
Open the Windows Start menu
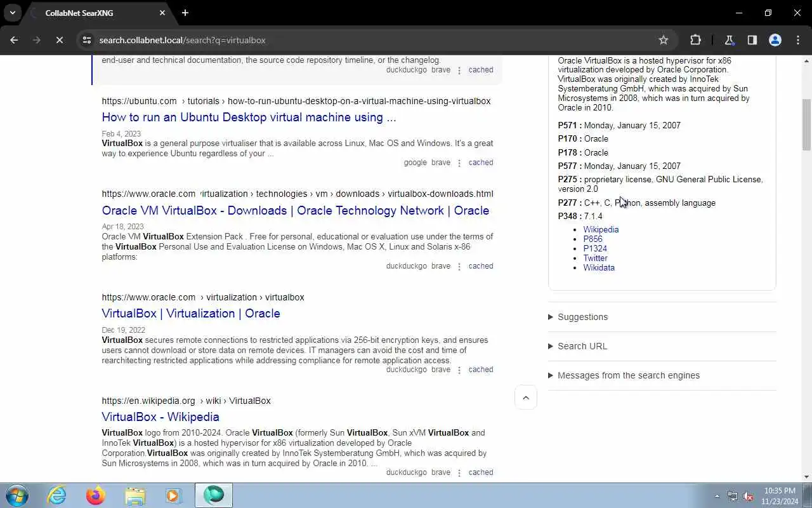pos(16,495)
